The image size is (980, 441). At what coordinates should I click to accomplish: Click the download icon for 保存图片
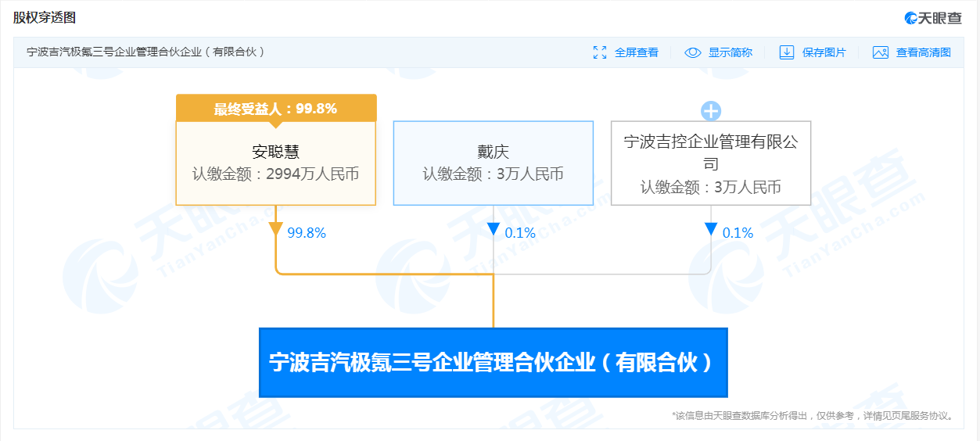(x=787, y=52)
